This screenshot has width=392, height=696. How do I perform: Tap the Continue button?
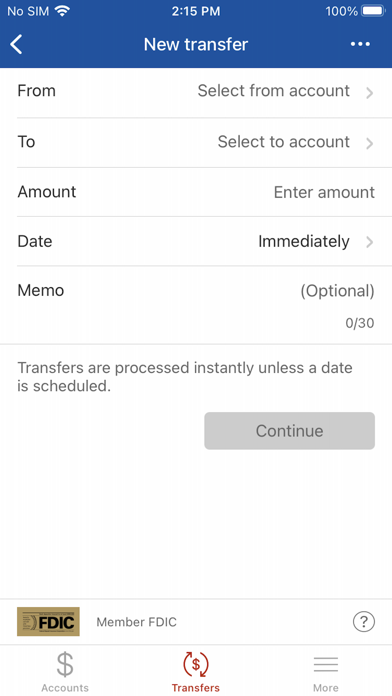289,431
